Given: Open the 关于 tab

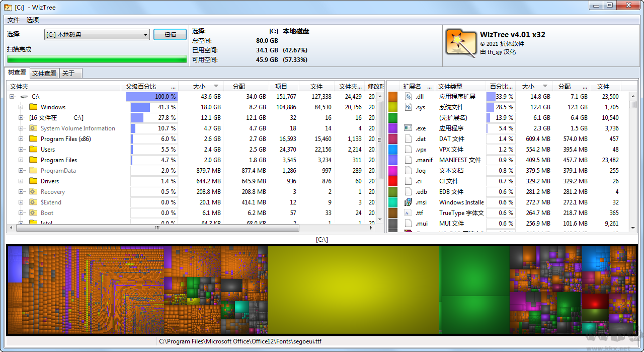Looking at the screenshot, I should click(x=69, y=73).
